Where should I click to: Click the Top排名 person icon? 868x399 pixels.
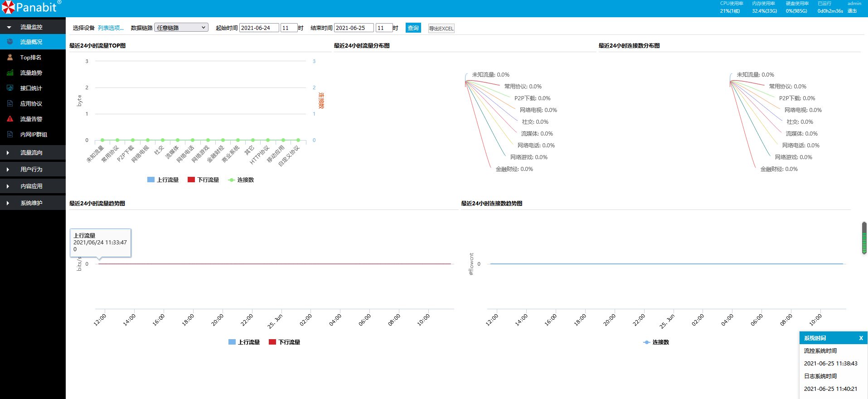10,57
